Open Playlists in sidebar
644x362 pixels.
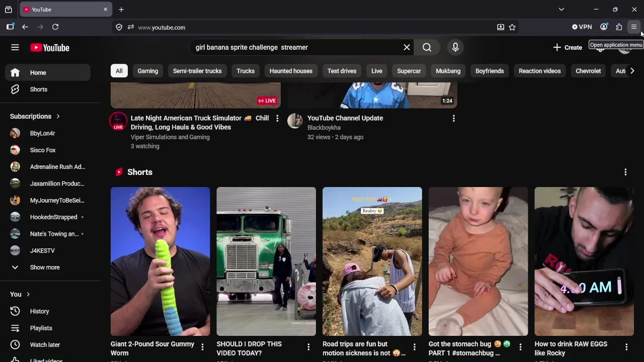[48, 328]
